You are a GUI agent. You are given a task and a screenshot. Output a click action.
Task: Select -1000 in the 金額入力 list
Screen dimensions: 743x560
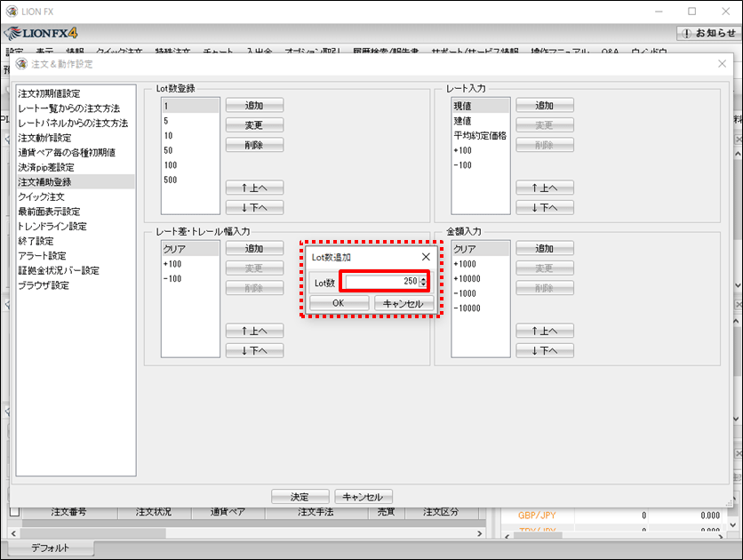coord(481,293)
